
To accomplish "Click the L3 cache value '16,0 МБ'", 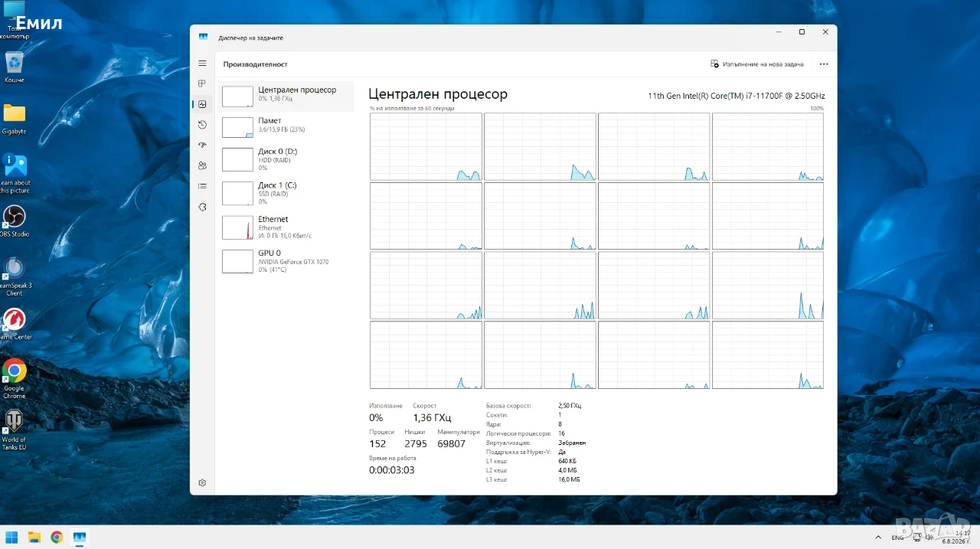I will tap(569, 479).
